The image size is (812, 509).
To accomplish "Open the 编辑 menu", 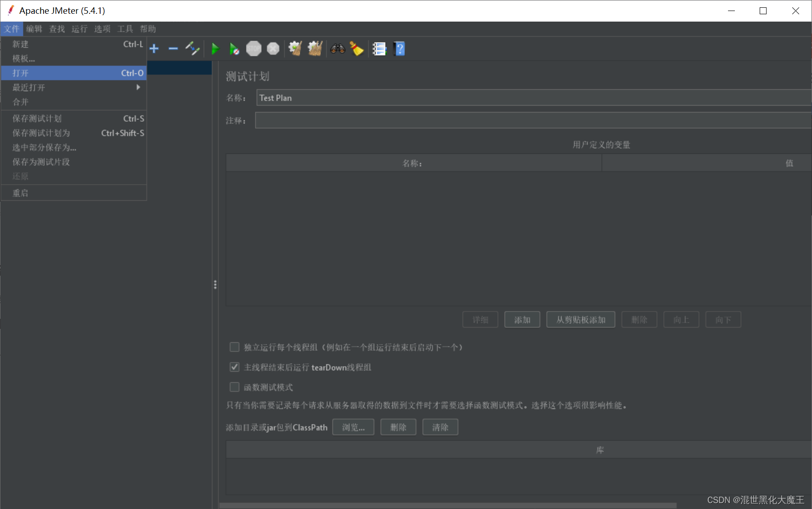I will pyautogui.click(x=34, y=29).
